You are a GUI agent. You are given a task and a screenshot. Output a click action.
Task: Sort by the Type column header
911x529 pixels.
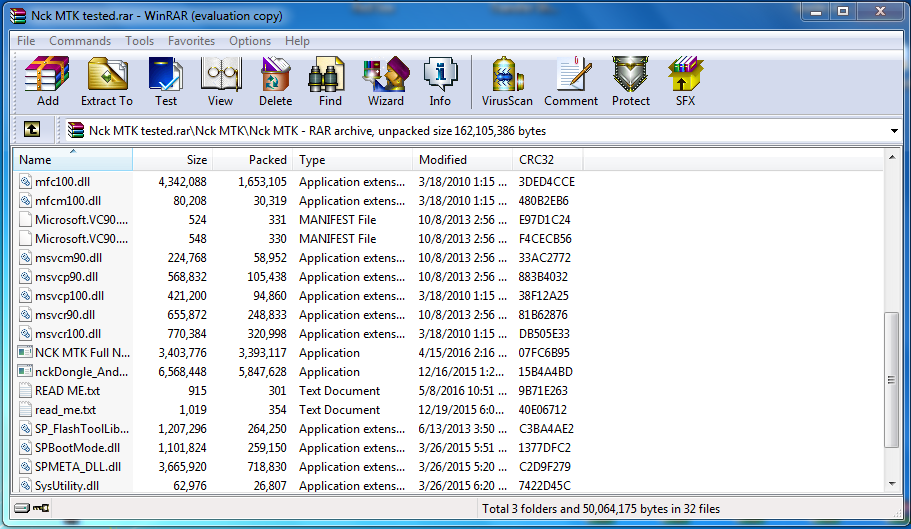pos(353,160)
